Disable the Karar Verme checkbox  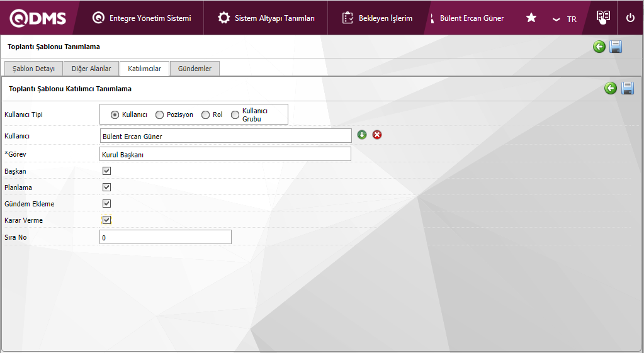coord(107,220)
